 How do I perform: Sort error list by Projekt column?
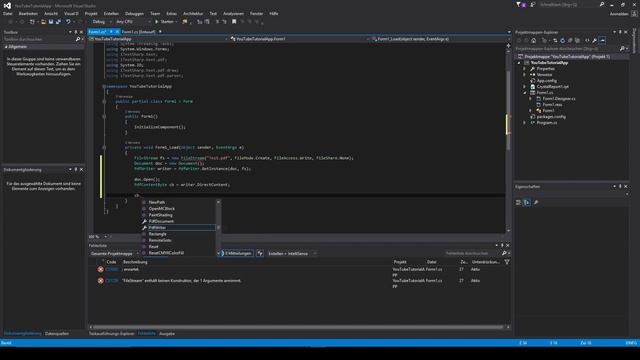click(x=400, y=262)
